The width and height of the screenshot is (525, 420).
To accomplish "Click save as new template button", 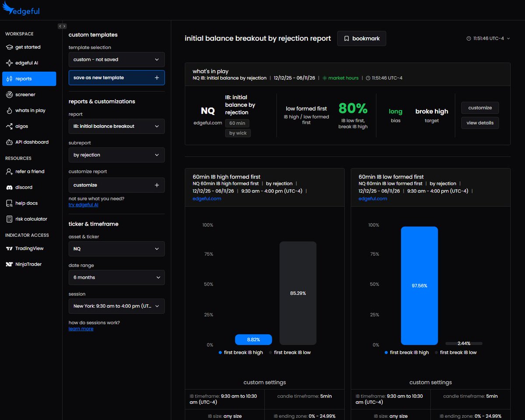I will pyautogui.click(x=117, y=77).
